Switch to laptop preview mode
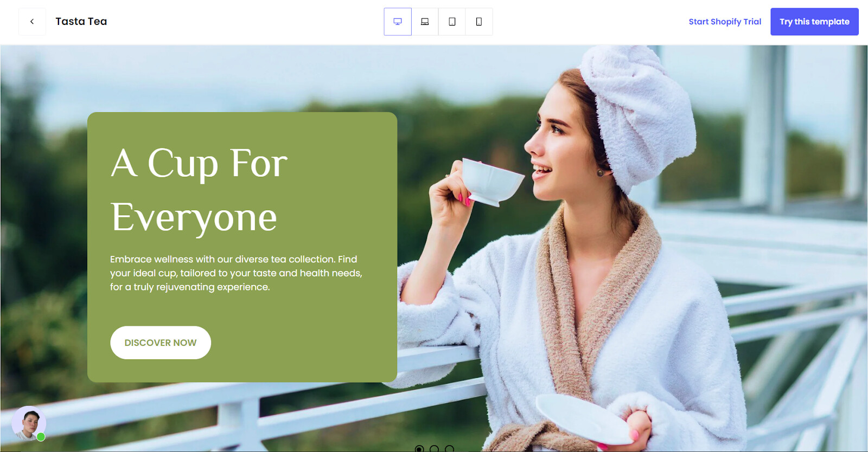 click(425, 22)
